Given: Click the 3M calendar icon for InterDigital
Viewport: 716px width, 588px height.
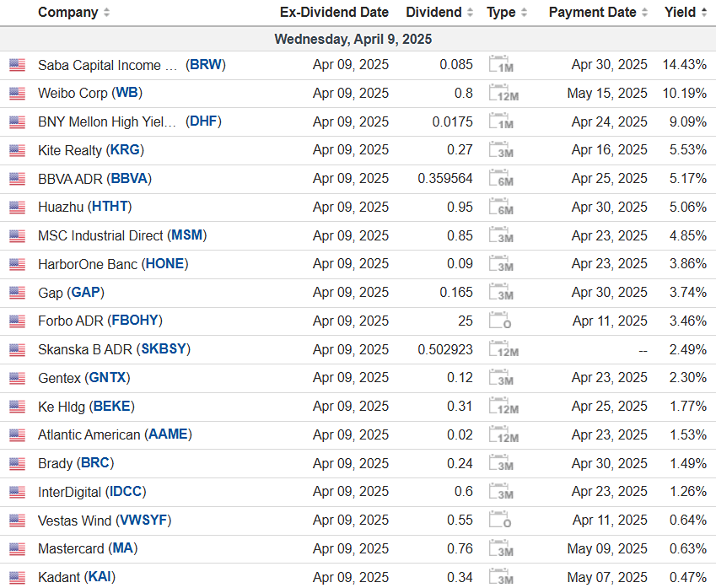Looking at the screenshot, I should click(501, 491).
